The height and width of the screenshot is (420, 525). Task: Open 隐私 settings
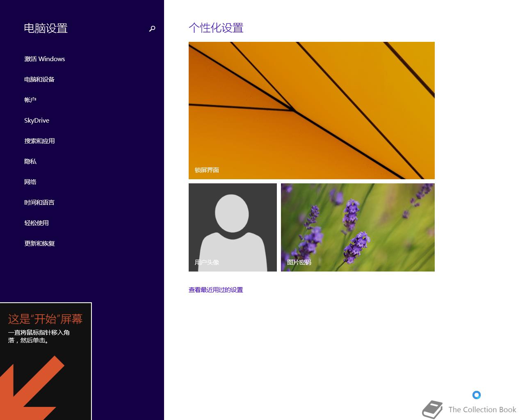[x=30, y=161]
